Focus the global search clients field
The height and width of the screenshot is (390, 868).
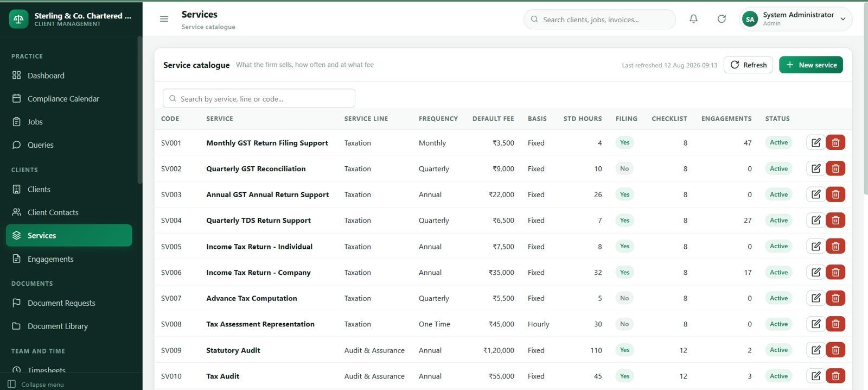599,19
